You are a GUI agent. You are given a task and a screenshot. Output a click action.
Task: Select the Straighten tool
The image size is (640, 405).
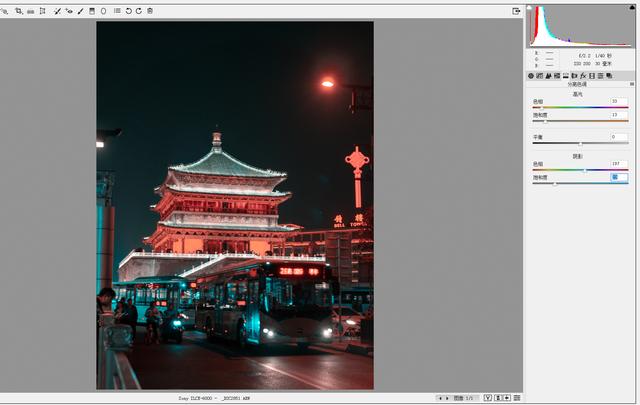pos(31,11)
